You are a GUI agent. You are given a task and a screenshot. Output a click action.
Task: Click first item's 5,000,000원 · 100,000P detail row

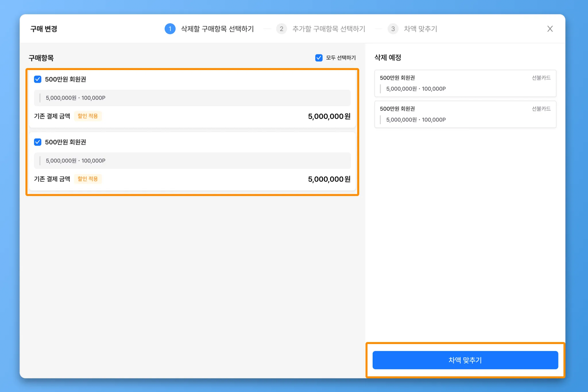192,98
